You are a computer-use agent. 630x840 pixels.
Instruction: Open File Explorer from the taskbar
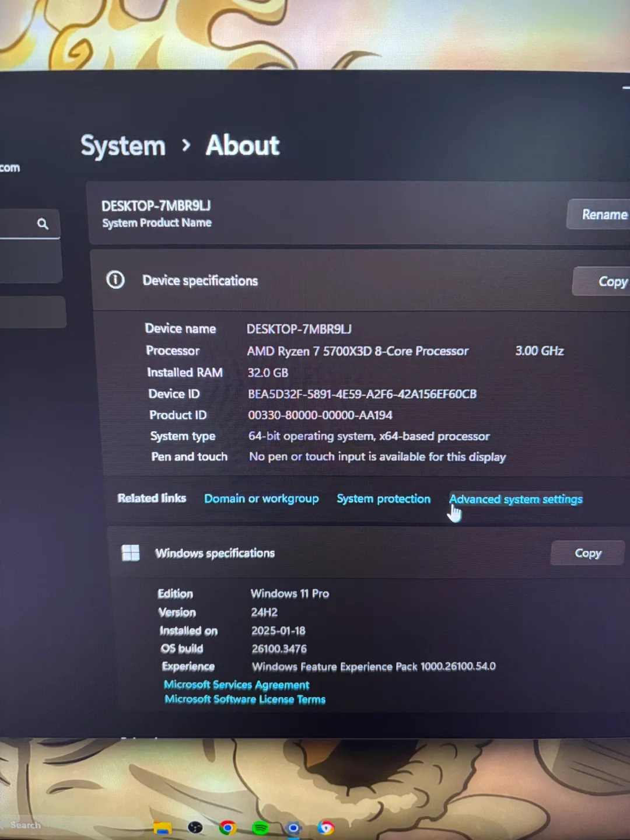(x=162, y=827)
